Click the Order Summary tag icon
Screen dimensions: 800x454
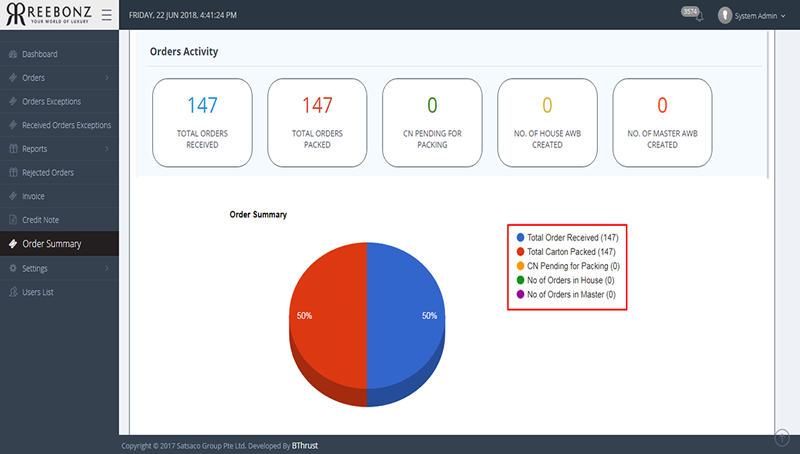tap(13, 244)
